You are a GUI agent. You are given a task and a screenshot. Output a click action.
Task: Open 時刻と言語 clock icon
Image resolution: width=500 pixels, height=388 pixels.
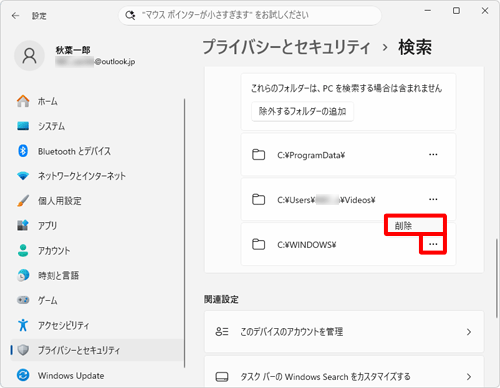tap(23, 275)
